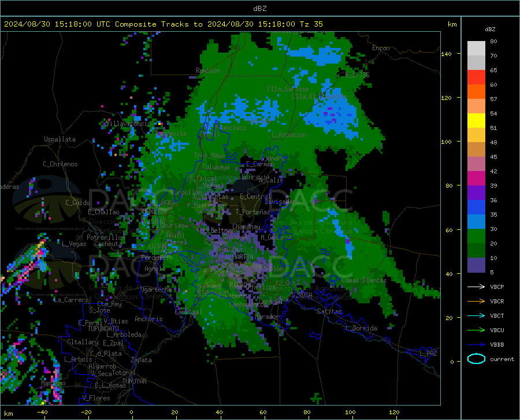Click the 'TUNUYAN' map label
This screenshot has height=420, width=520.
[134, 381]
